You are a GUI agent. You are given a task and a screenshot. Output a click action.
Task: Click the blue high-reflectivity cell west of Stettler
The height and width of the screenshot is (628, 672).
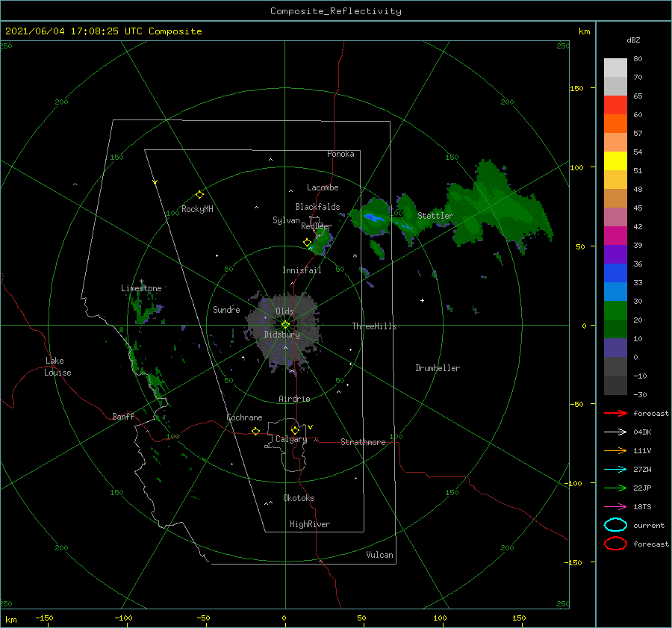click(x=374, y=218)
